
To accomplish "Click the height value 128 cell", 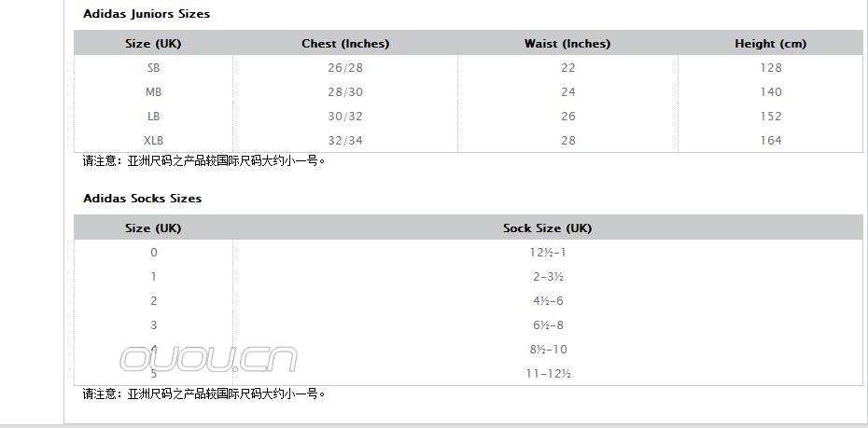I will pyautogui.click(x=771, y=68).
